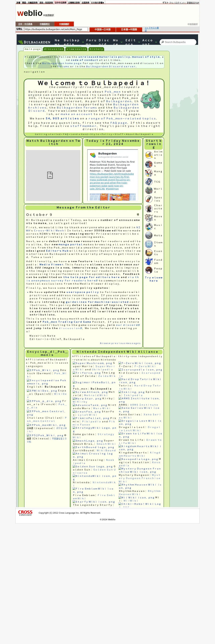Open the Species Pokédex icon
This screenshot has height=644, width=215.
pyautogui.click(x=149, y=199)
